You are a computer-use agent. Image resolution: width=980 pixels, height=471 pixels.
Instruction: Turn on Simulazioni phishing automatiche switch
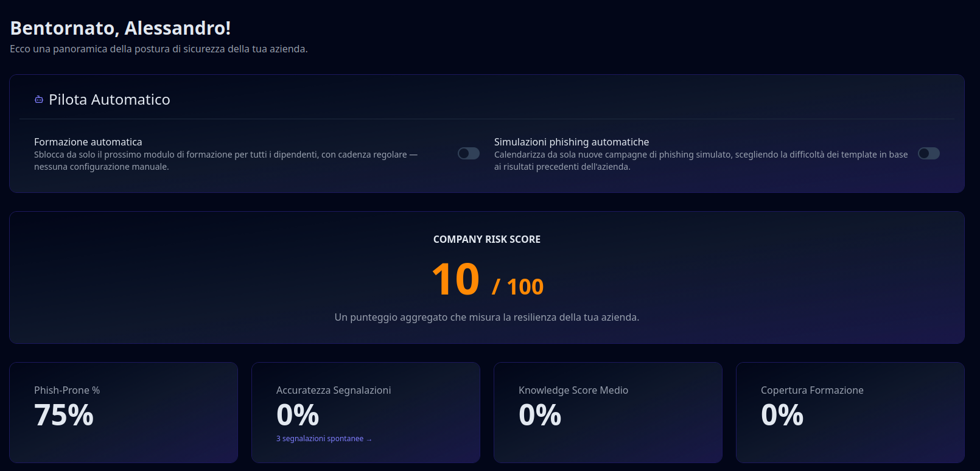click(x=929, y=153)
